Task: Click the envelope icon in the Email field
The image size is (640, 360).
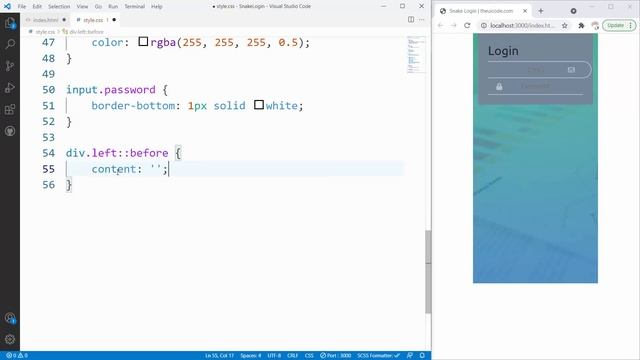Action: click(x=571, y=70)
